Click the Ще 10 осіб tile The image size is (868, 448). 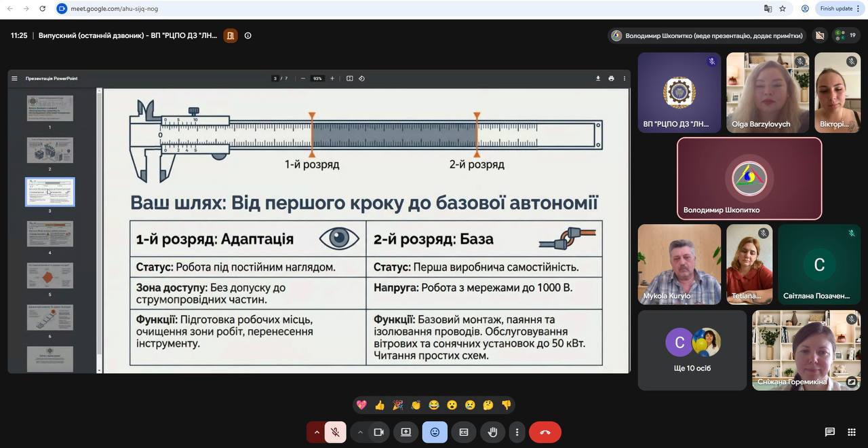click(692, 350)
